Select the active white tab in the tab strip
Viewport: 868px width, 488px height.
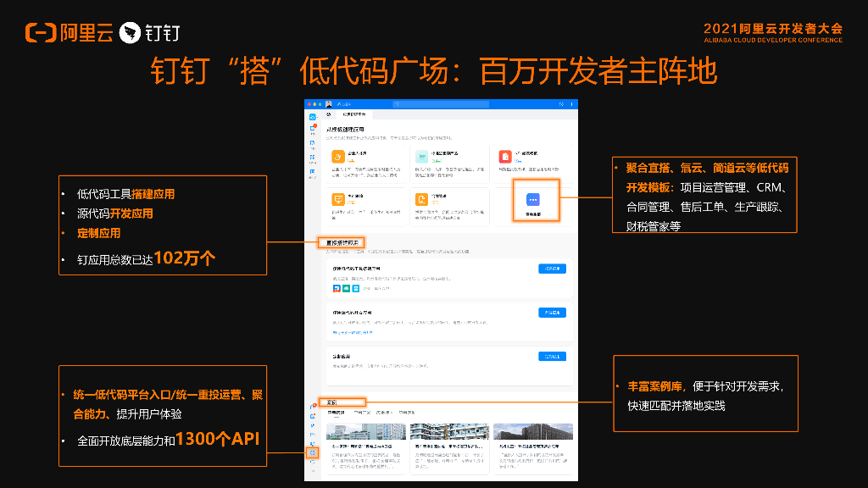(x=354, y=114)
